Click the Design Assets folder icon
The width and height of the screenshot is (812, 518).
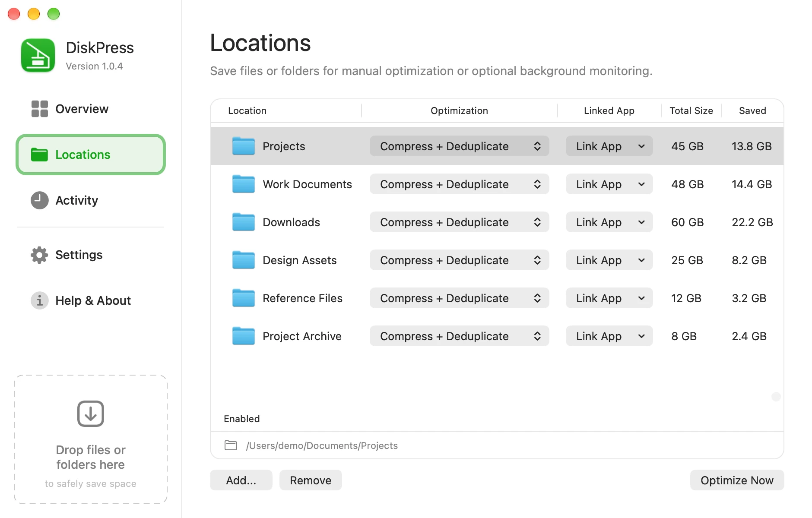point(244,260)
